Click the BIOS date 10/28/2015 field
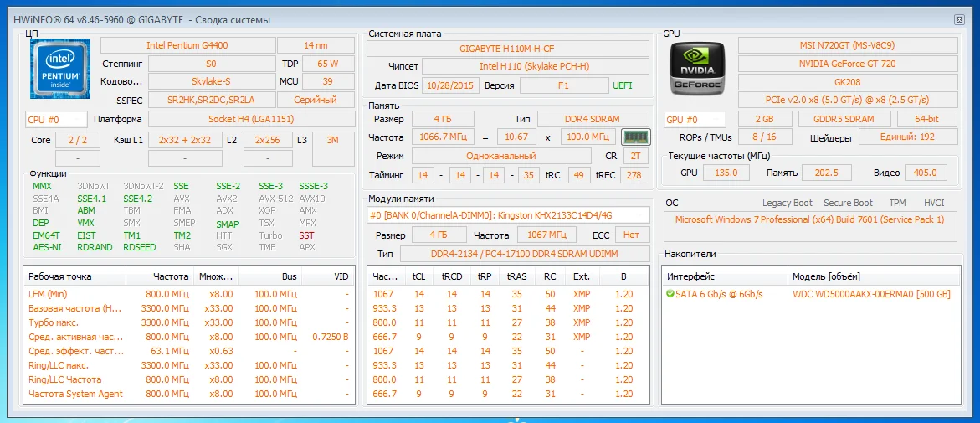The image size is (980, 423). (450, 85)
